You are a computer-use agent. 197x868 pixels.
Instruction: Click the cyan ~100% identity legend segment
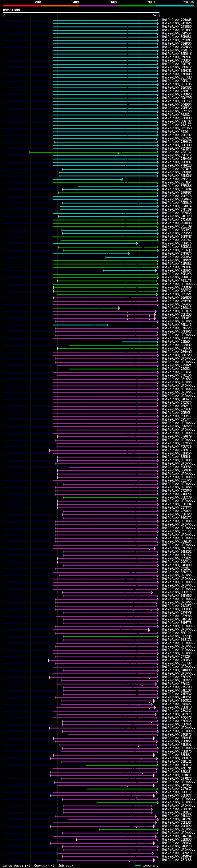click(x=175, y=6)
